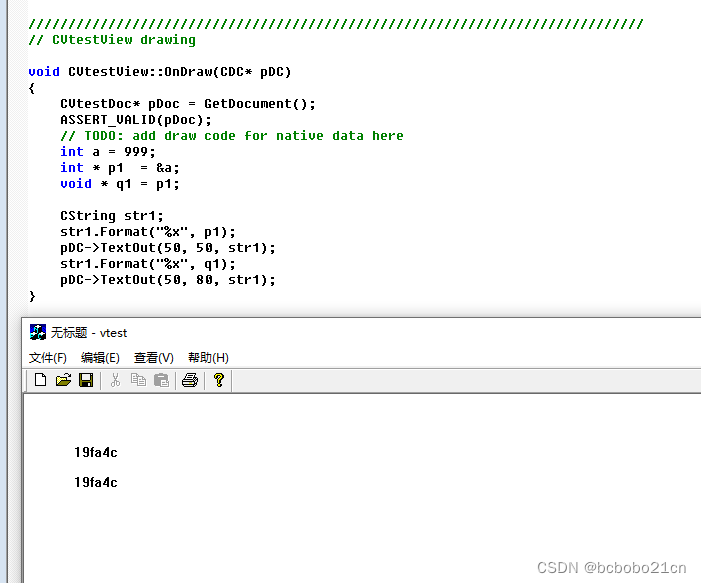701x583 pixels.
Task: Click the 'CString str1;' code line
Action: 112,216
